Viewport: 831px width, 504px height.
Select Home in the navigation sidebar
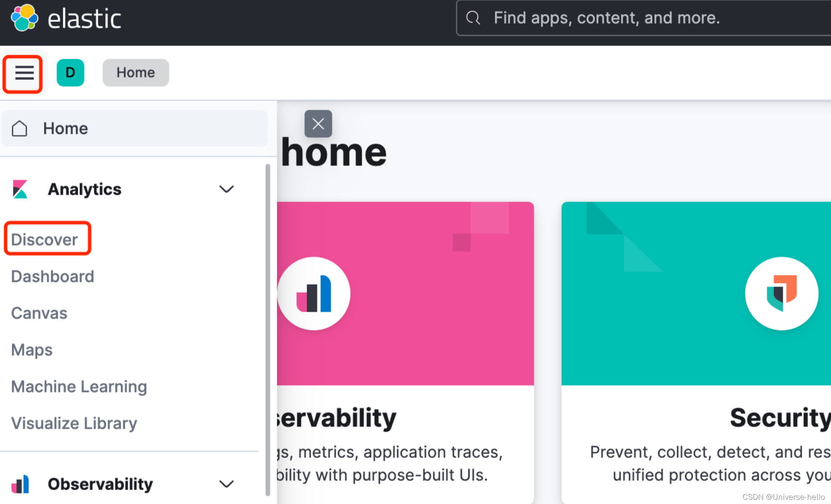(x=65, y=128)
